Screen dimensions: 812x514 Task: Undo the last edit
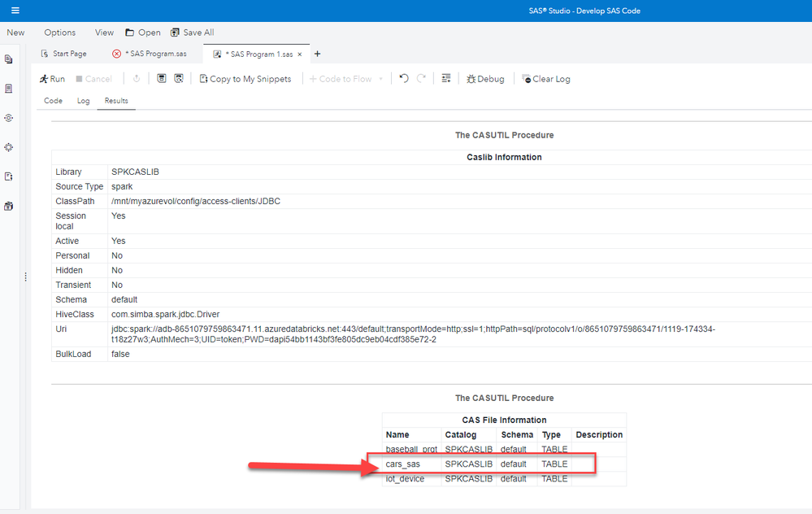[404, 78]
